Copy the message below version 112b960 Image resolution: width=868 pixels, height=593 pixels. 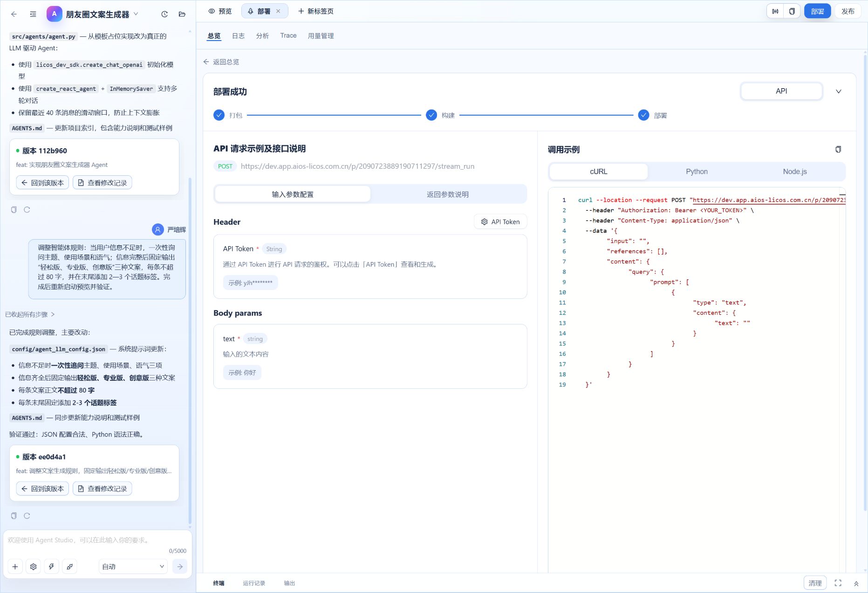point(14,210)
